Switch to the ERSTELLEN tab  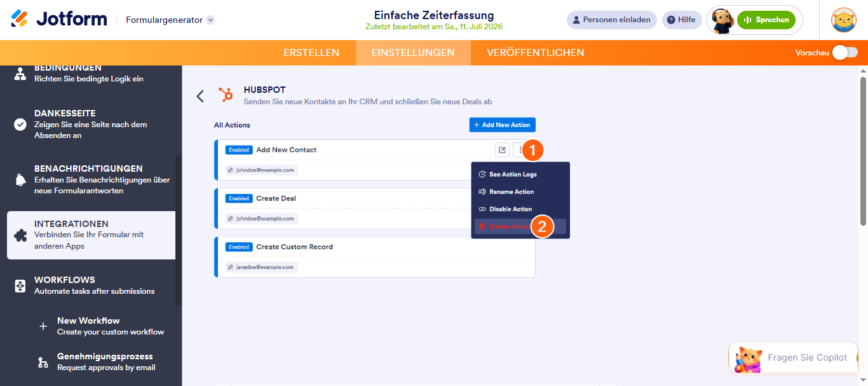click(311, 53)
